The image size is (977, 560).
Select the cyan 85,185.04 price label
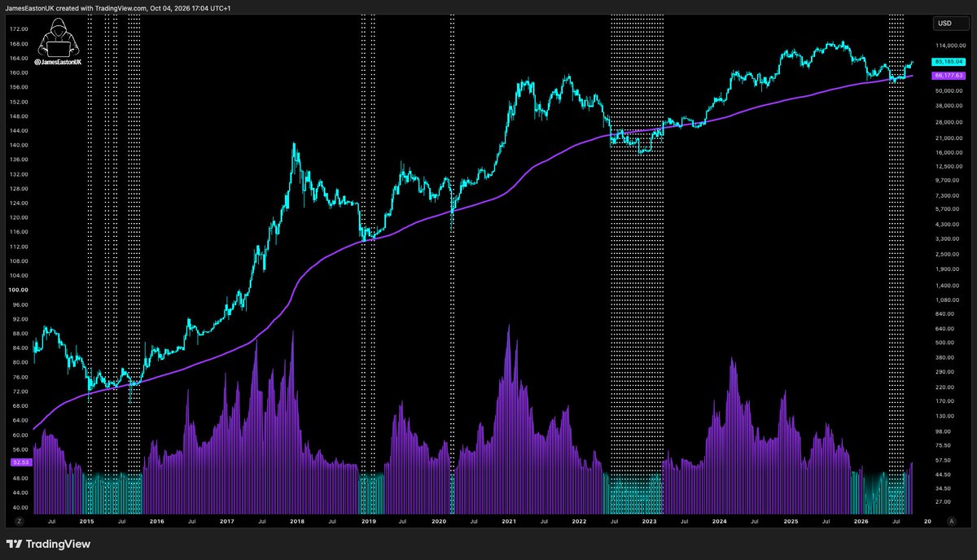pyautogui.click(x=949, y=61)
